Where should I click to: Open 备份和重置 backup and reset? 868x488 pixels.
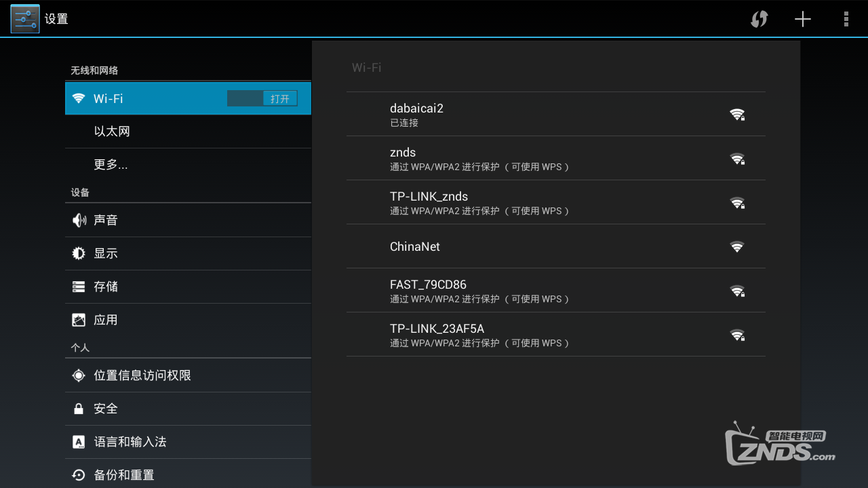click(x=188, y=475)
